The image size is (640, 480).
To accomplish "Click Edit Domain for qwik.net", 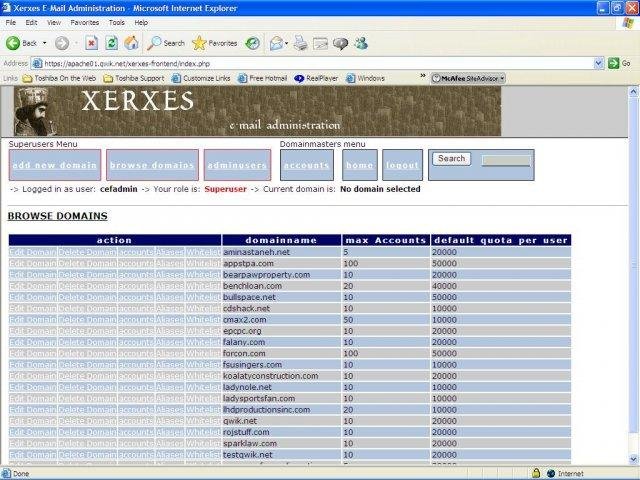I will pos(33,421).
